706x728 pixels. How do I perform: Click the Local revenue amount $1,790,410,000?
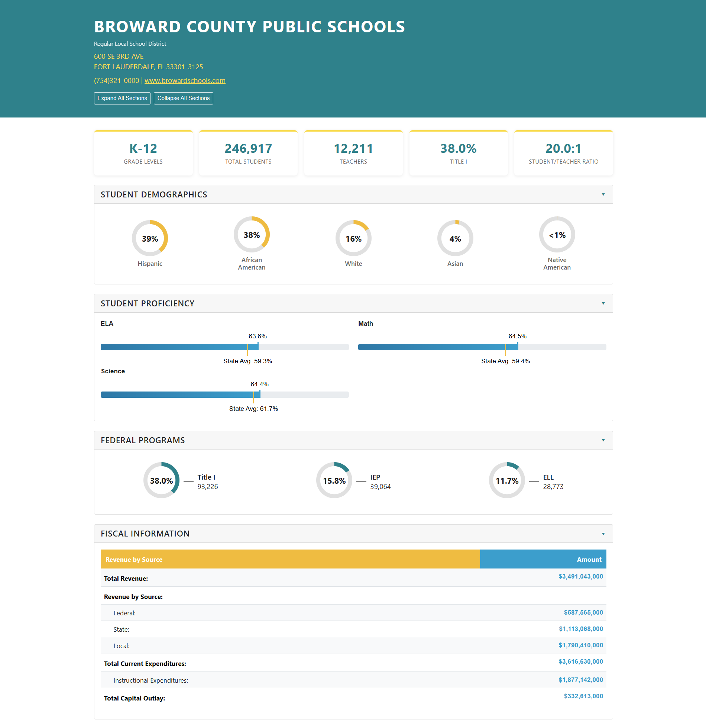pyautogui.click(x=581, y=645)
